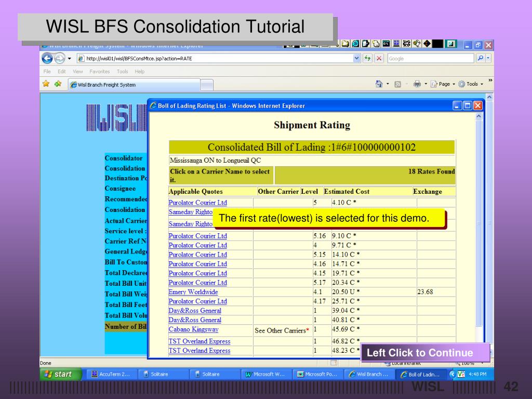Open recent pages dropdown beside Forward button
Viewport: 532px width, 399px height.
pyautogui.click(x=70, y=58)
